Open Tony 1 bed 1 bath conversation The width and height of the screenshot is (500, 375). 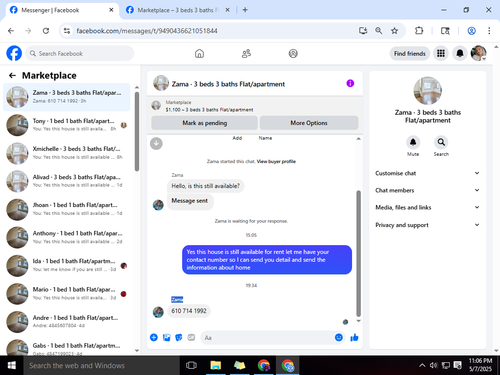[67, 125]
